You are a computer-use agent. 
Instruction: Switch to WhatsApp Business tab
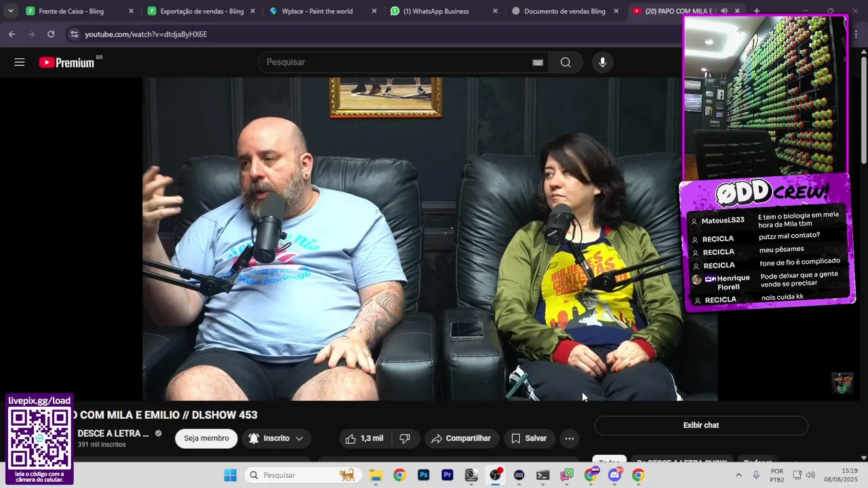(436, 11)
